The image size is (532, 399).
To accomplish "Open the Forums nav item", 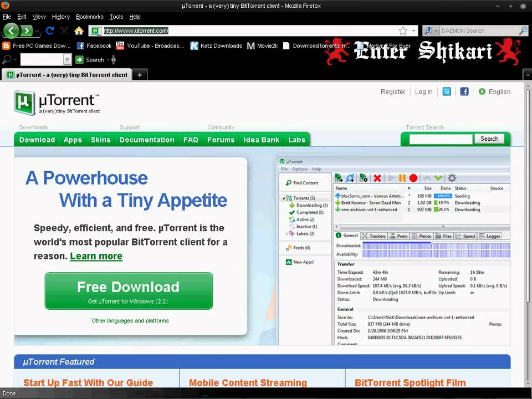I will pos(221,140).
